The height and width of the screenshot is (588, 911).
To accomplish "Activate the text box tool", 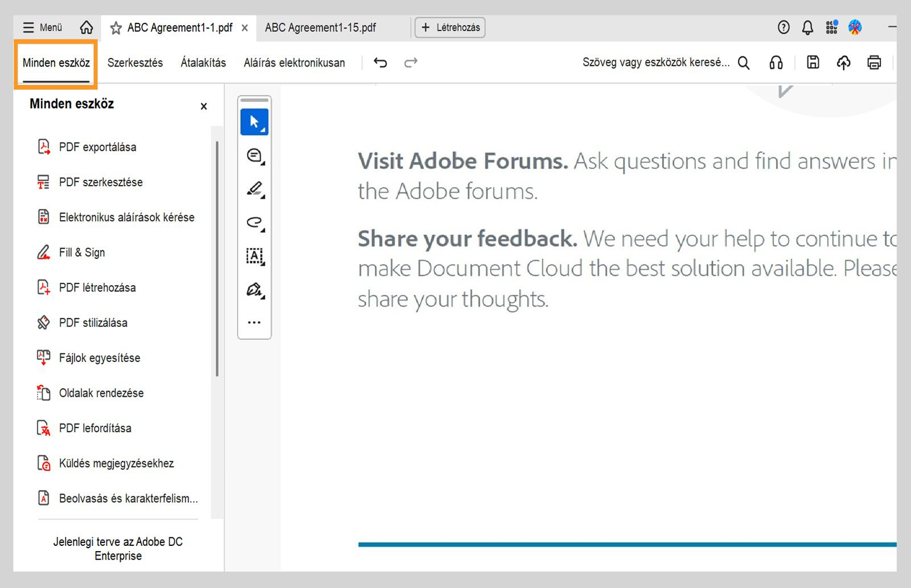I will click(254, 256).
